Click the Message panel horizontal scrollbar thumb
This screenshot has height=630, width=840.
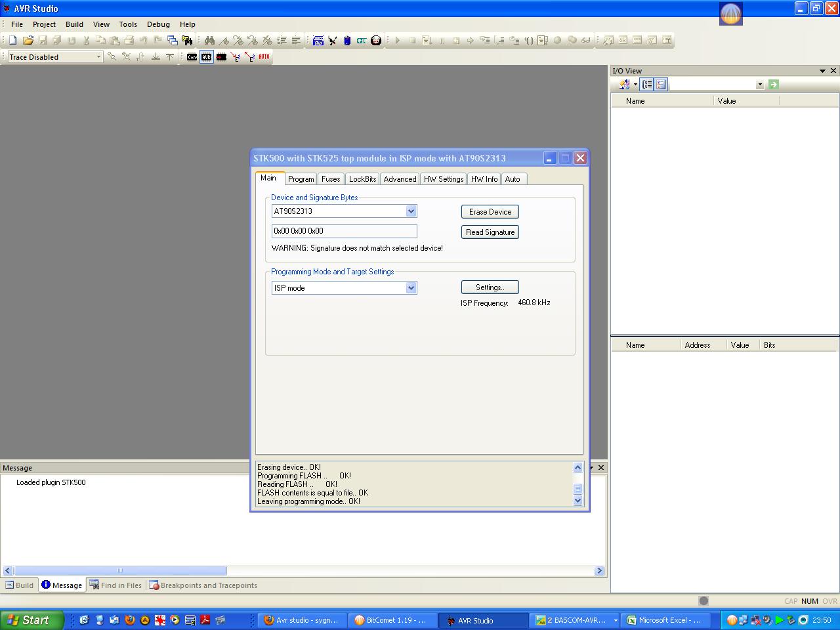pyautogui.click(x=120, y=571)
